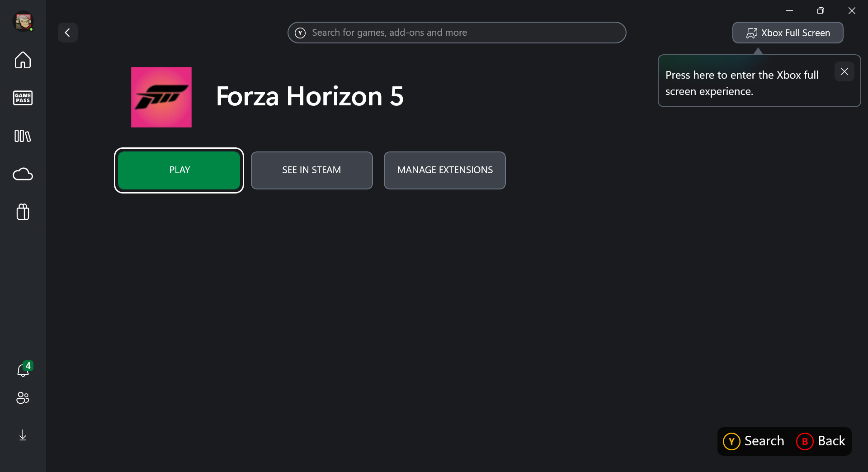868x472 pixels.
Task: Enter Xbox Full Screen mode
Action: point(788,33)
